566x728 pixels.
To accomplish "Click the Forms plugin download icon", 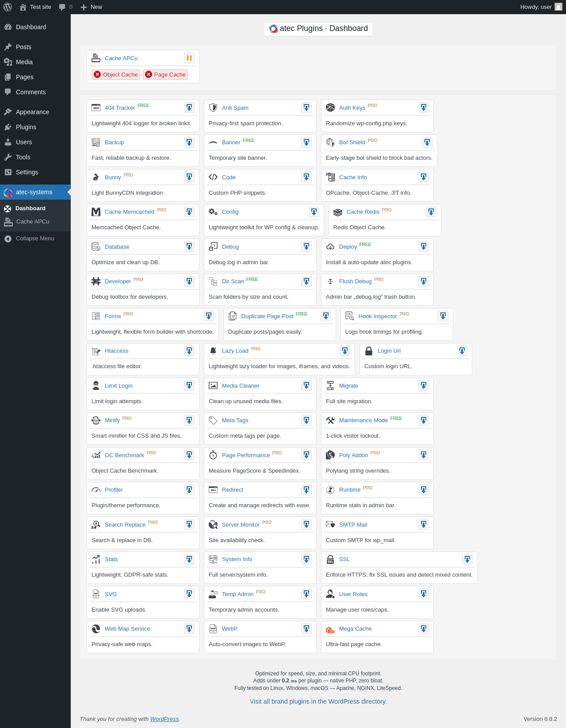I will pos(209,316).
